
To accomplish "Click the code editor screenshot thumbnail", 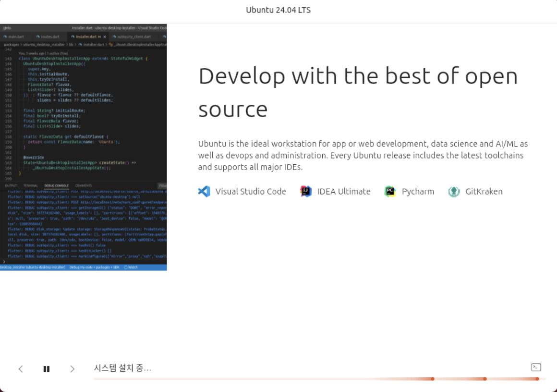I will 84,147.
